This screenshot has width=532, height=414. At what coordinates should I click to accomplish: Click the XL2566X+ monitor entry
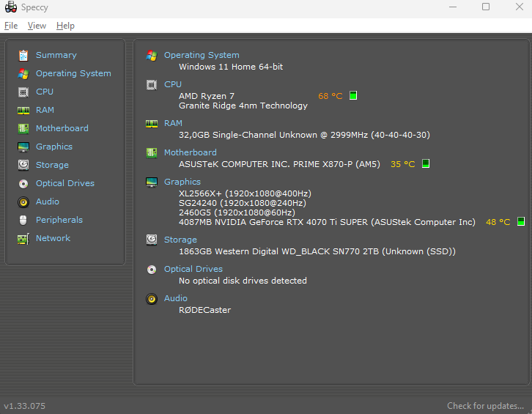tap(245, 193)
